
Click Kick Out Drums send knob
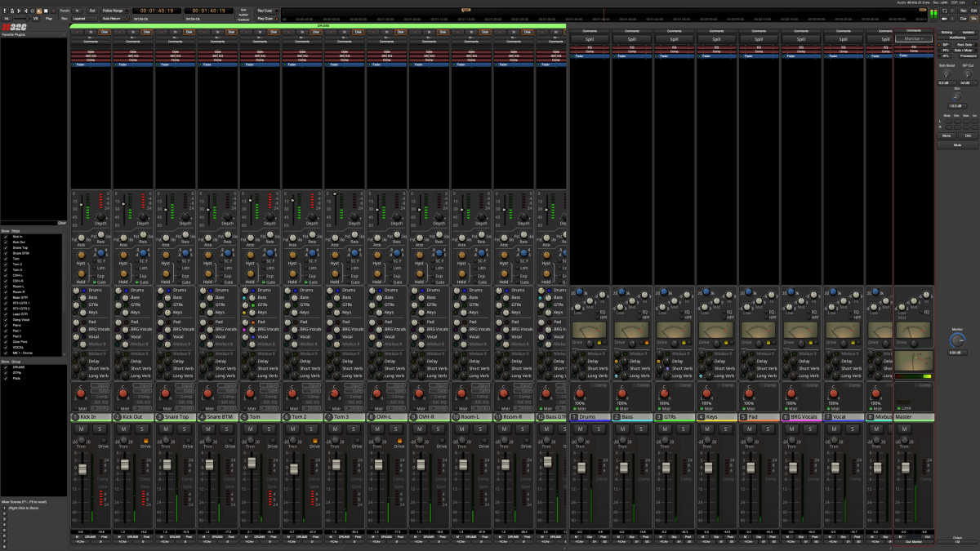click(118, 290)
